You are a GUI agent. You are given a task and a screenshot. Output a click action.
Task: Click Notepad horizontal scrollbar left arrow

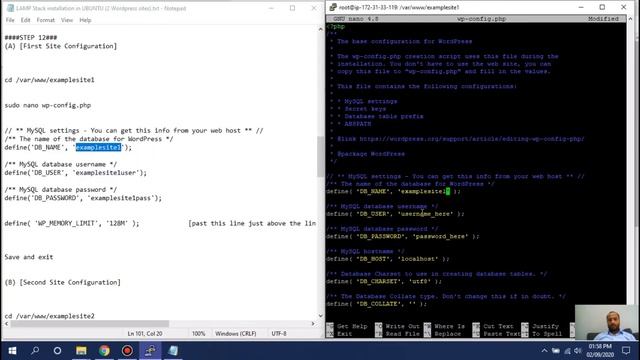tap(6, 324)
